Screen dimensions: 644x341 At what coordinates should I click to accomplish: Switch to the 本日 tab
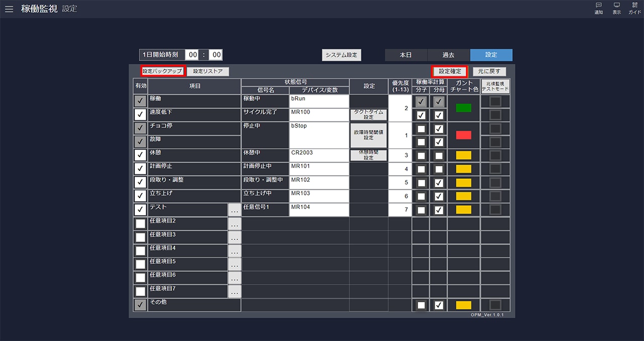(x=406, y=55)
